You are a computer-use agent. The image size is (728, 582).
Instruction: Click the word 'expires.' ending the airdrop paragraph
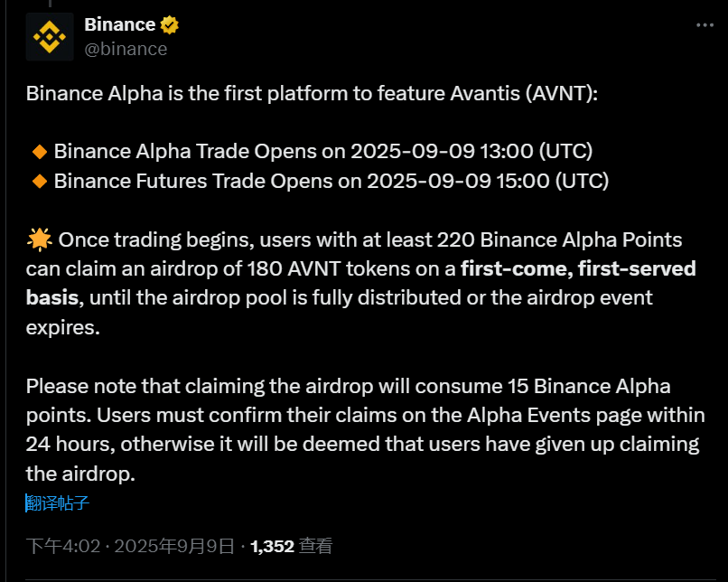[63, 327]
